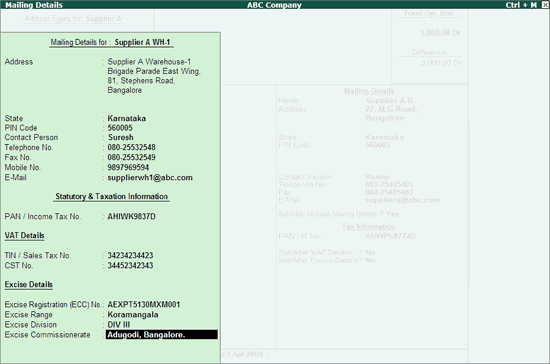Click the Telephone No. value 080-25532548

click(131, 147)
